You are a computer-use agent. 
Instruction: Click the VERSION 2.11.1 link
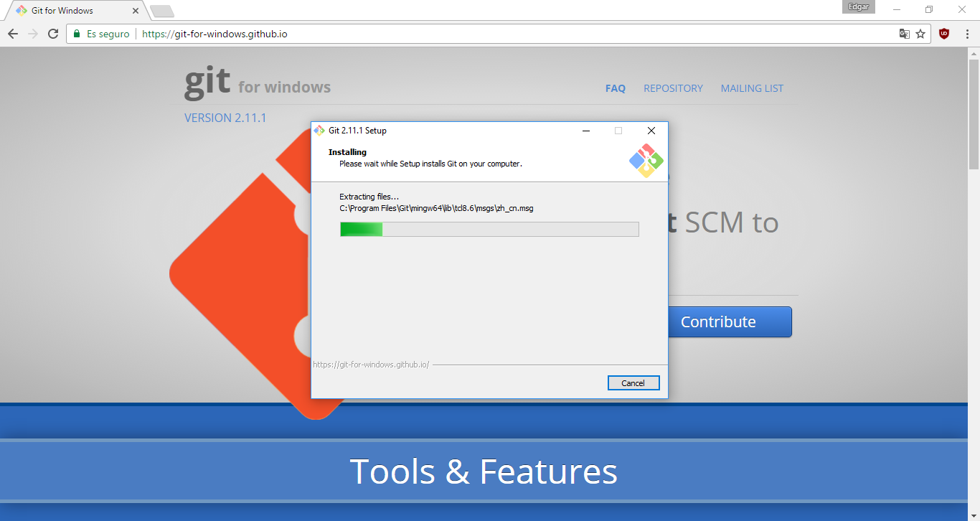tap(225, 118)
